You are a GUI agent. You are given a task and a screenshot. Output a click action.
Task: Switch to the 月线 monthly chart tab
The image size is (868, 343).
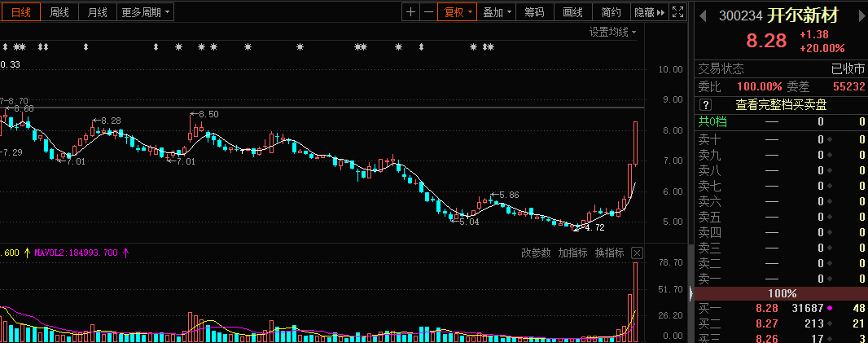click(98, 12)
